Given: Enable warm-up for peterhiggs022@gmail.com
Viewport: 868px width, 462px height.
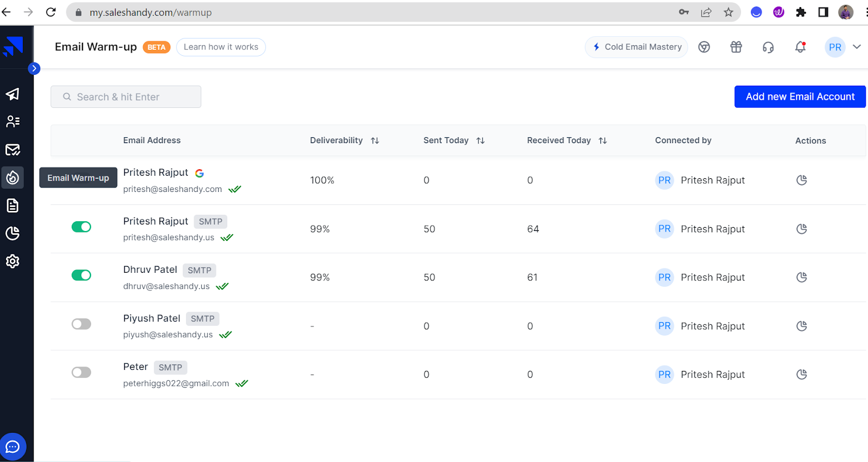Looking at the screenshot, I should [x=81, y=372].
